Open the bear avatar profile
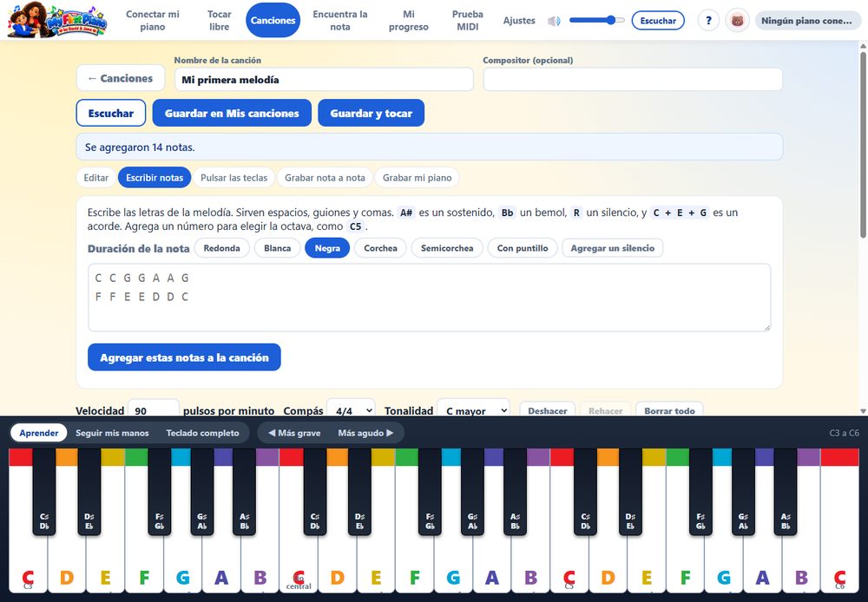 pyautogui.click(x=737, y=21)
